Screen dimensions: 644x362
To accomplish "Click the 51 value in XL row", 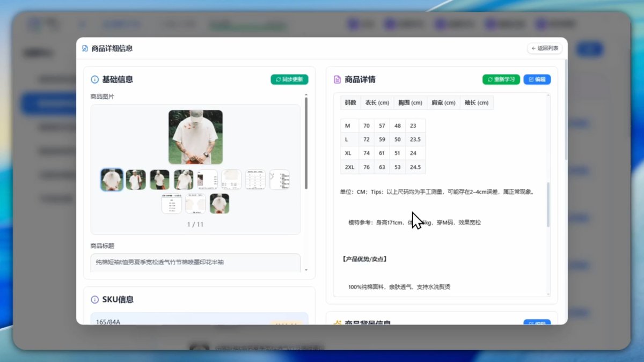I will coord(398,153).
